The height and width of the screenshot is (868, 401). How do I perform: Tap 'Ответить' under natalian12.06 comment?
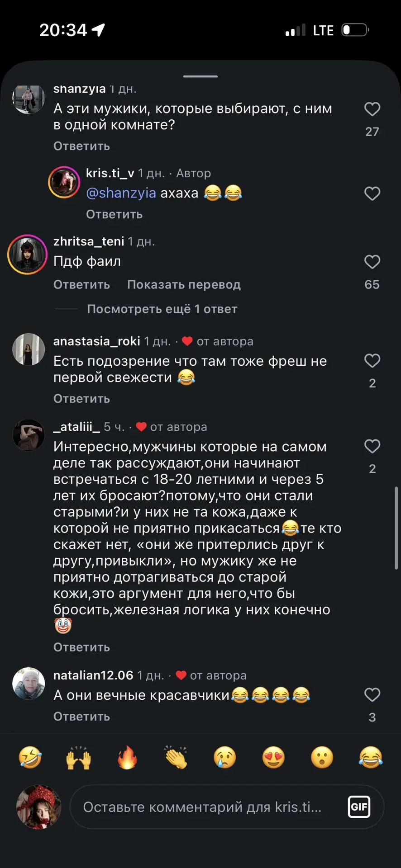[81, 717]
